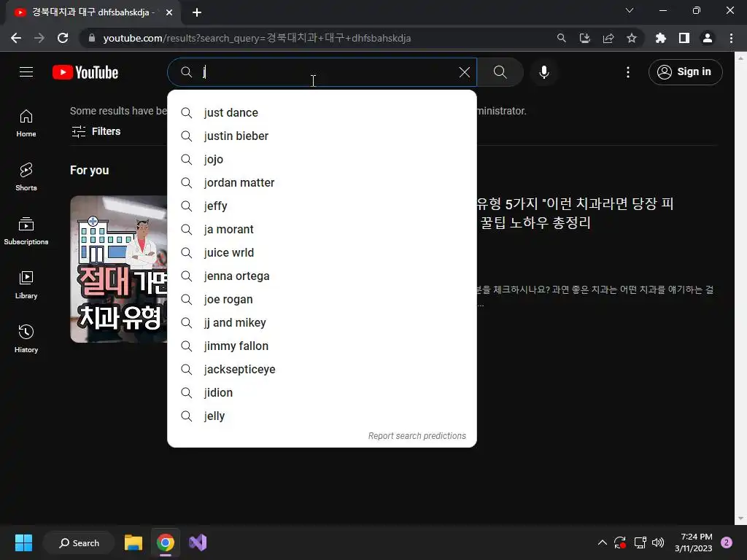
Task: Click the page vertical scrollbar
Action: click(741, 288)
